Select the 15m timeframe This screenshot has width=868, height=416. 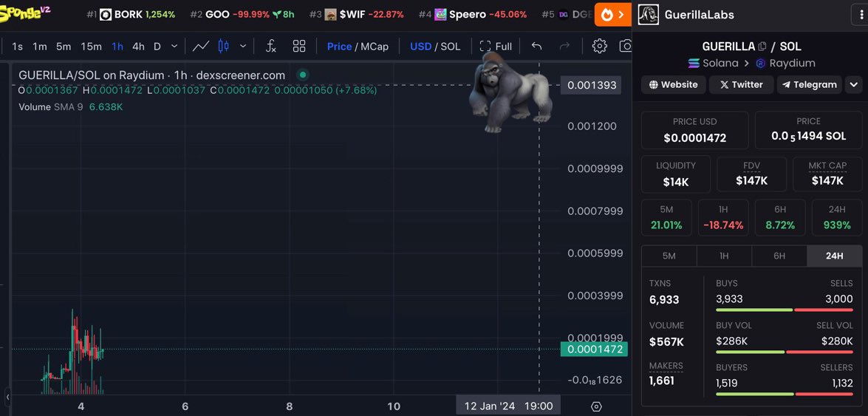tap(91, 47)
